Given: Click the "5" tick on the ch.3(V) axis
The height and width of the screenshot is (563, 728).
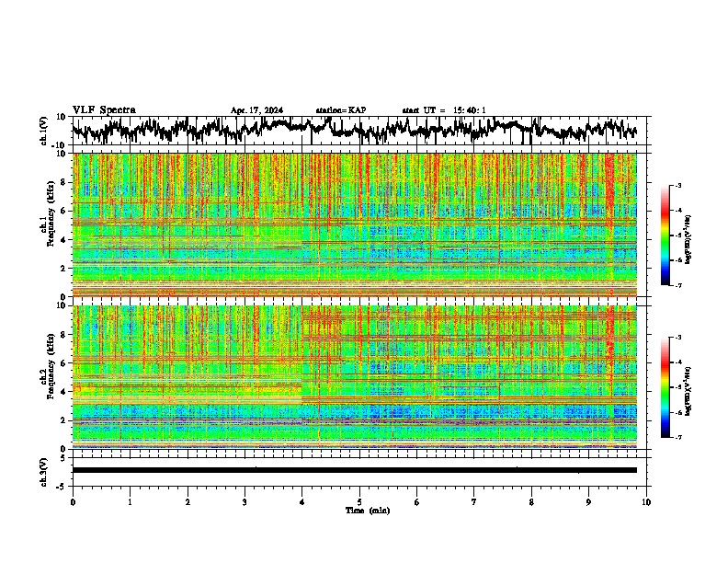Looking at the screenshot, I should coord(64,458).
